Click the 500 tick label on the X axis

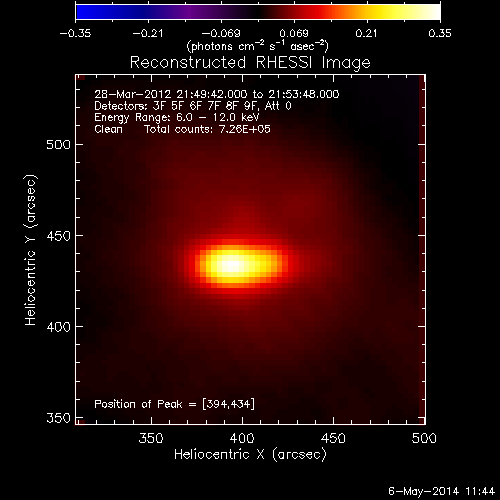424,438
